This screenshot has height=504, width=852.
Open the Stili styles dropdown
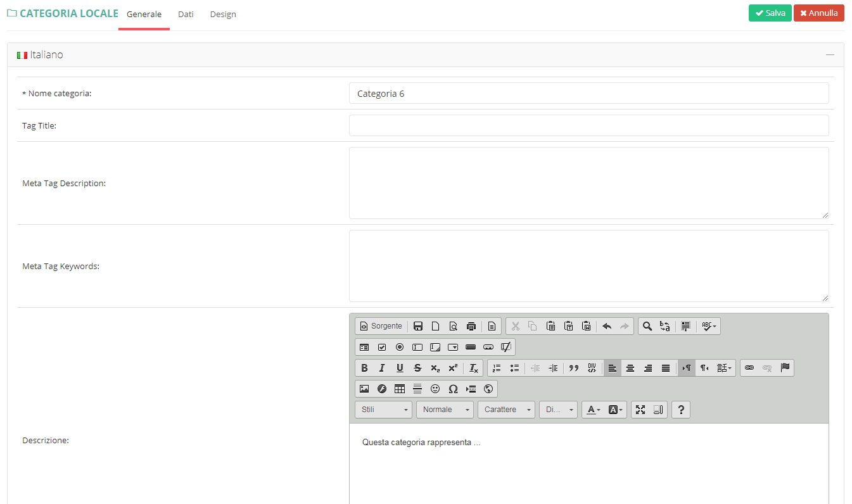point(384,410)
